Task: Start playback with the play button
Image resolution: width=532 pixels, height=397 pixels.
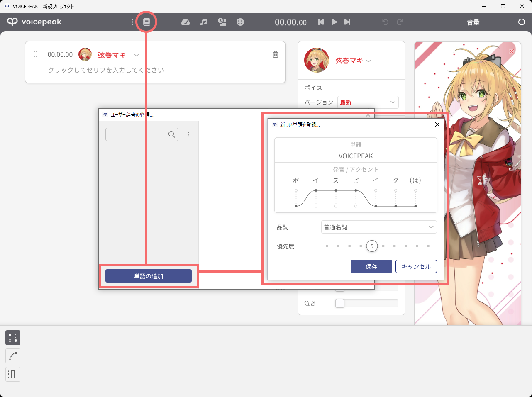Action: (334, 22)
